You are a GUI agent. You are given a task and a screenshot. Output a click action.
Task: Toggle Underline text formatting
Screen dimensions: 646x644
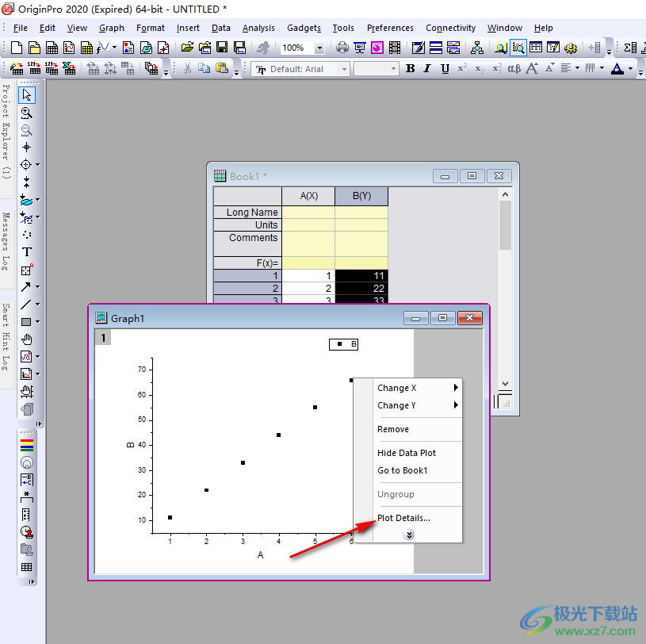tap(445, 69)
